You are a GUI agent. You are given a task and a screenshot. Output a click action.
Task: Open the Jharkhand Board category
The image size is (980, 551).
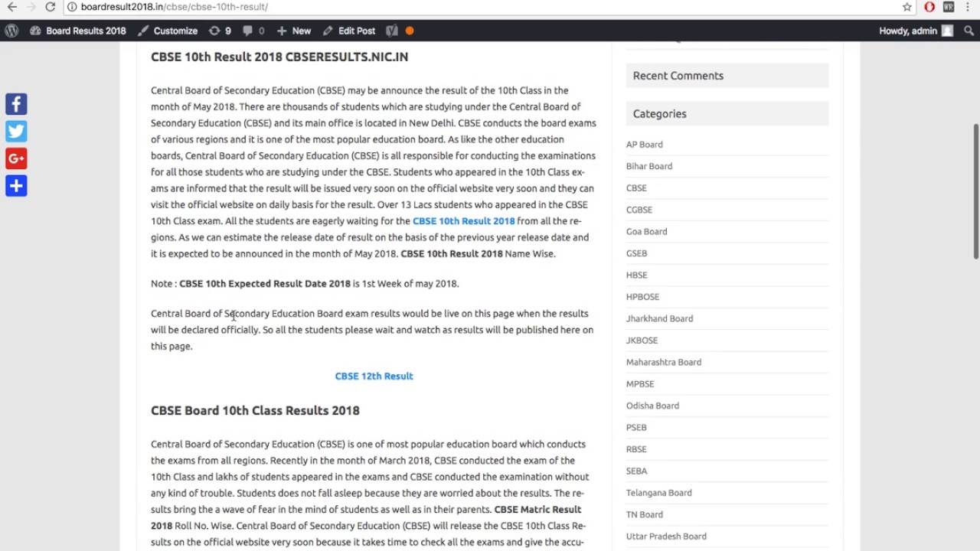(660, 319)
